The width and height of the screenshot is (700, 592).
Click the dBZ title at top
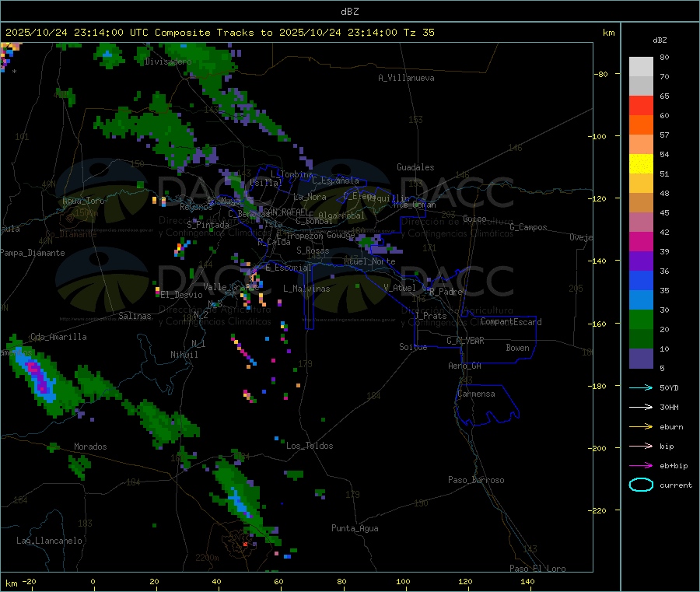pos(349,12)
